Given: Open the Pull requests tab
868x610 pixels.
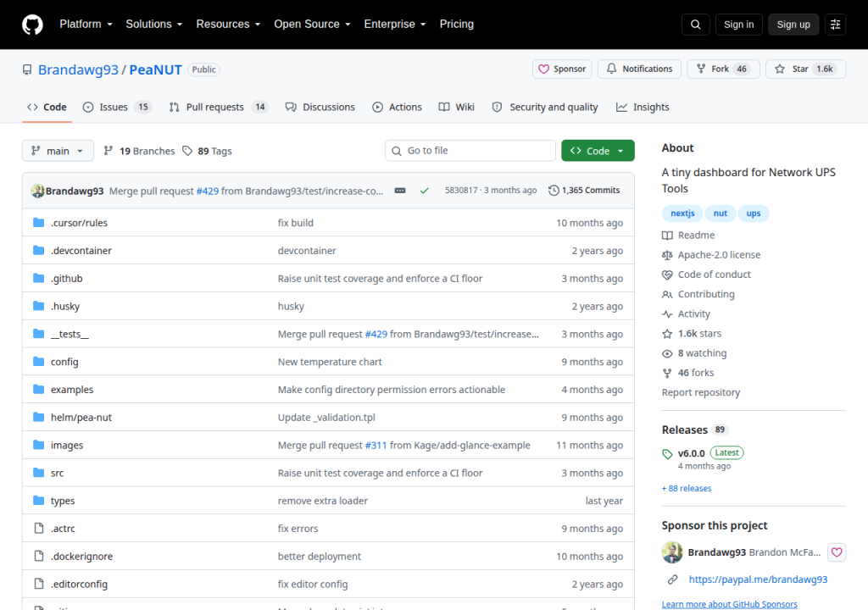Looking at the screenshot, I should tap(218, 107).
